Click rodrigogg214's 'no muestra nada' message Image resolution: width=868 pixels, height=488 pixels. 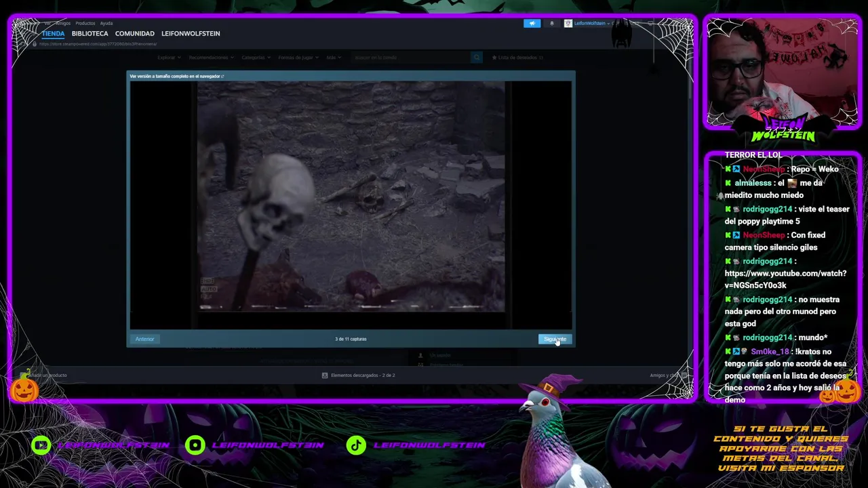782,312
